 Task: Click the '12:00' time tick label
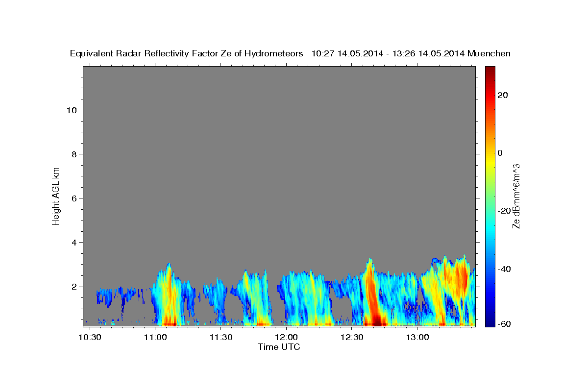coord(286,337)
